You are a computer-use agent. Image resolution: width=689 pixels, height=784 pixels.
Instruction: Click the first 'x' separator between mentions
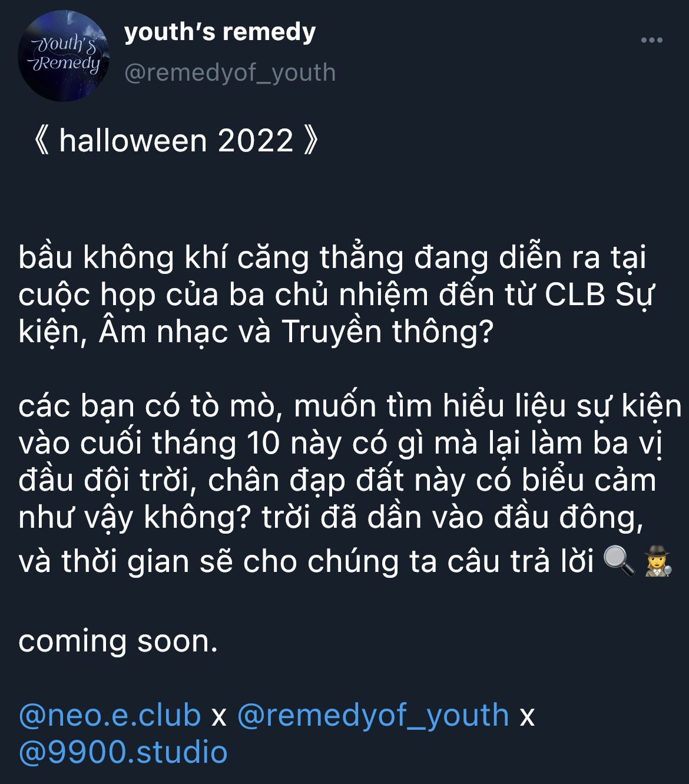(x=219, y=716)
